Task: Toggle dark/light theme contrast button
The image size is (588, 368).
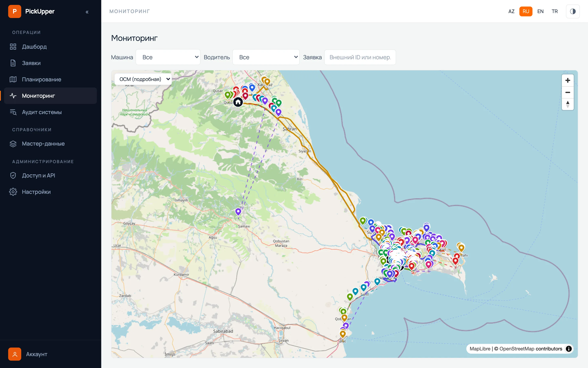Action: 573,11
